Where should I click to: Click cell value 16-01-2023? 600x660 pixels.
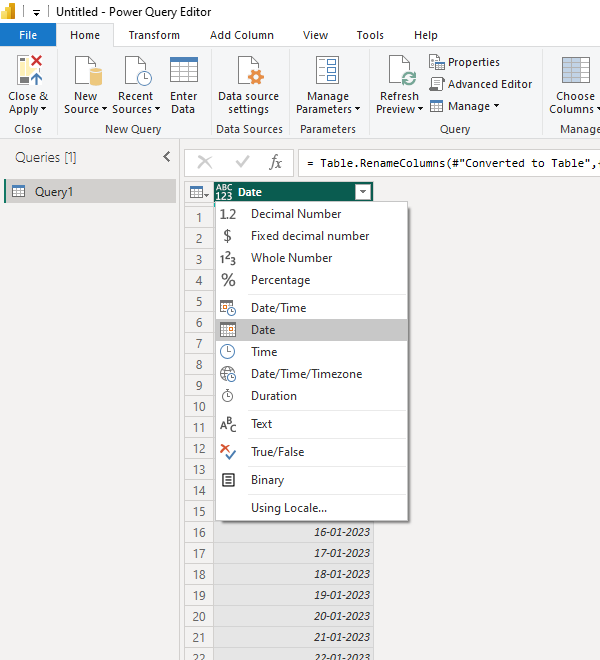pos(294,532)
